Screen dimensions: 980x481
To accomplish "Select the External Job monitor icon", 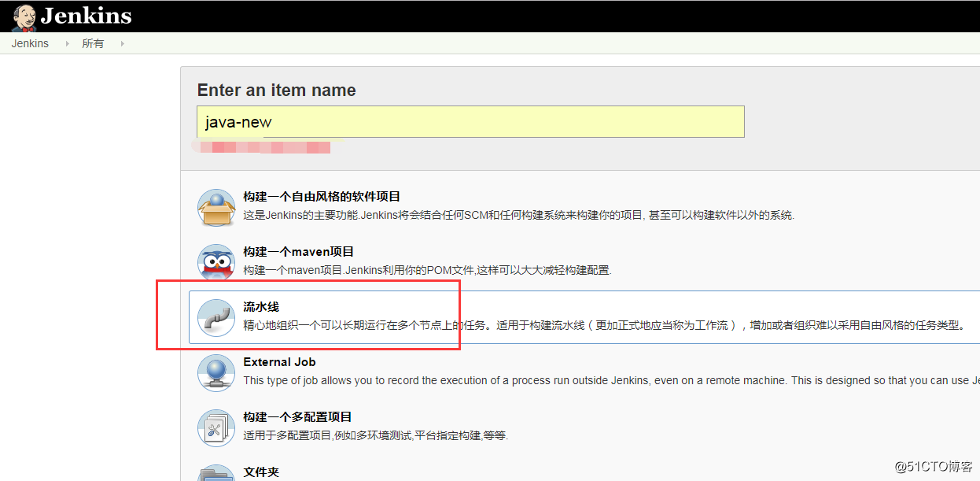I will click(216, 373).
